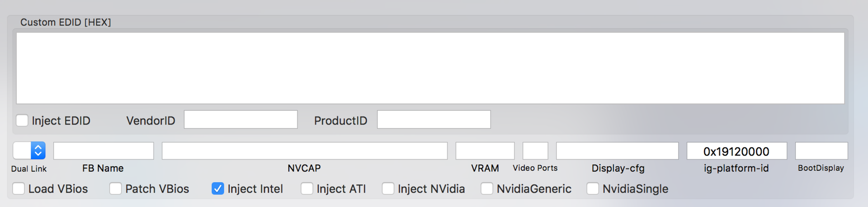868x207 pixels.
Task: Enable the Inject NVidia checkbox
Action: (x=388, y=188)
